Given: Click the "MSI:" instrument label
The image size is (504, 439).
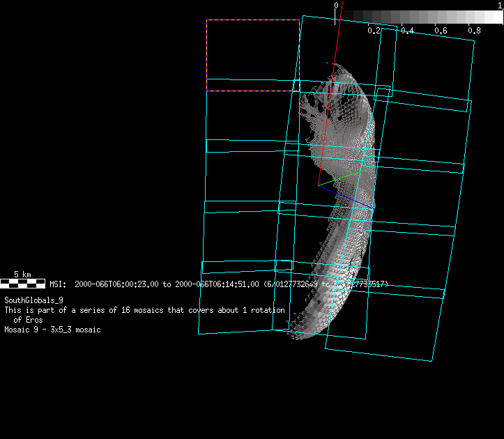Looking at the screenshot, I should tap(57, 284).
